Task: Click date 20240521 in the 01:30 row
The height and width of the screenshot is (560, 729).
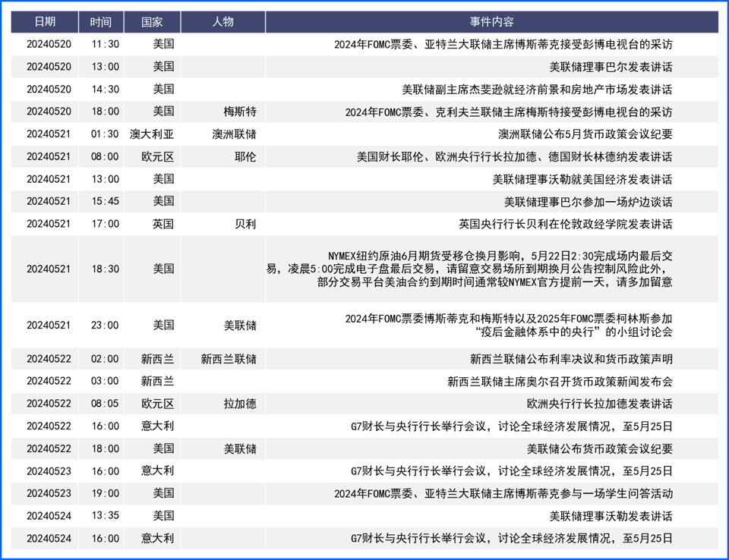Action: point(49,134)
